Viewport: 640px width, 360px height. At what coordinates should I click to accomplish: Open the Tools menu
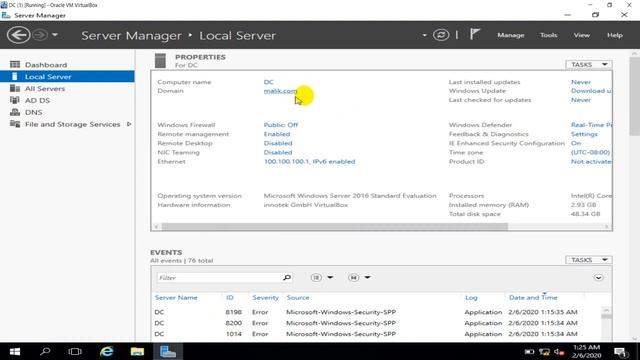click(x=548, y=35)
